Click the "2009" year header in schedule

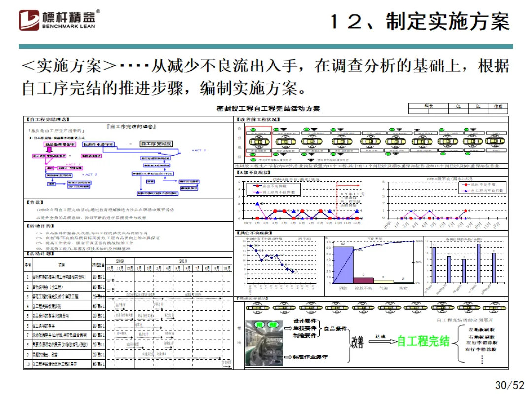click(x=120, y=261)
